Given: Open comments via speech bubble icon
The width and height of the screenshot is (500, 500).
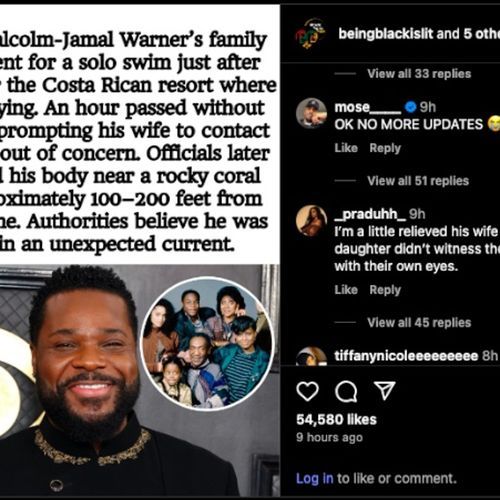Looking at the screenshot, I should (x=346, y=391).
